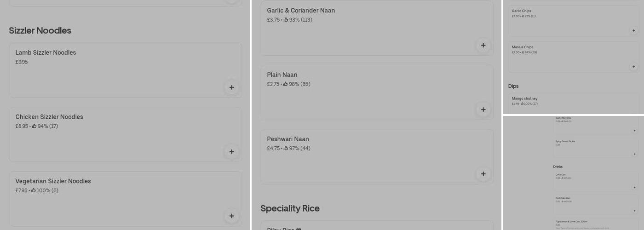
Task: Add Garlic Mayonnaise dip with plus button
Action: (x=635, y=131)
